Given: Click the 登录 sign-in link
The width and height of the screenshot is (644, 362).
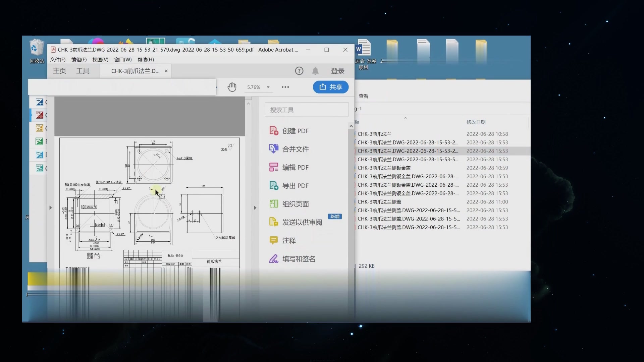Looking at the screenshot, I should 338,71.
